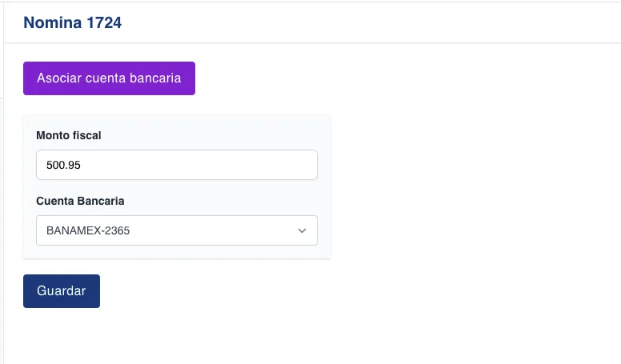Click the Nomina 1724 heading

tap(72, 22)
